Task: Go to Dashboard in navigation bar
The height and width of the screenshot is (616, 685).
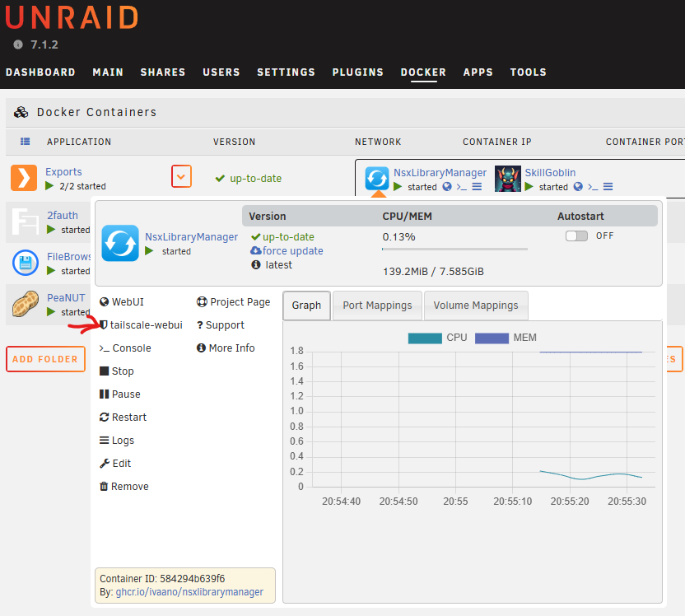Action: tap(40, 72)
